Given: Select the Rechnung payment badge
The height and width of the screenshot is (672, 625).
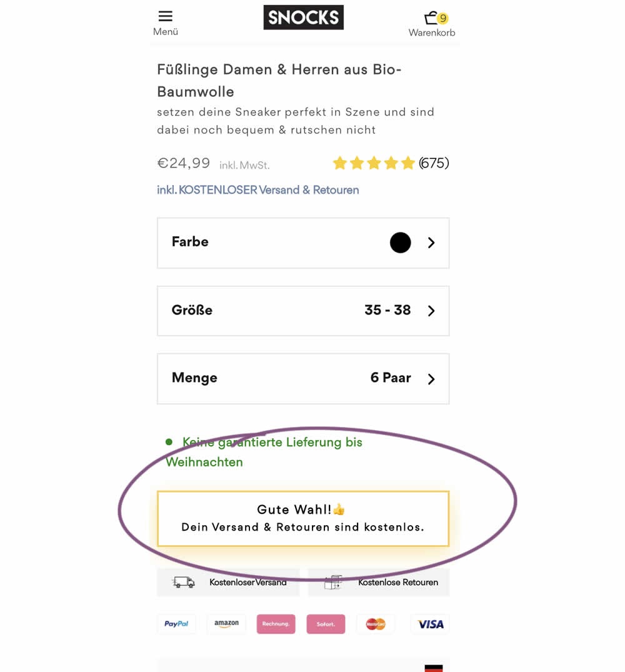Looking at the screenshot, I should coord(276,624).
